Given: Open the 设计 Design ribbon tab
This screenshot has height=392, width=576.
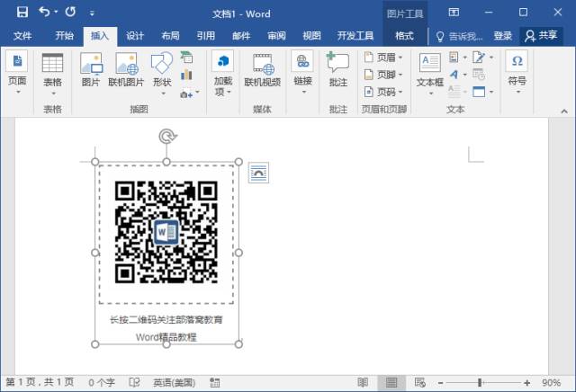Looking at the screenshot, I should point(135,36).
